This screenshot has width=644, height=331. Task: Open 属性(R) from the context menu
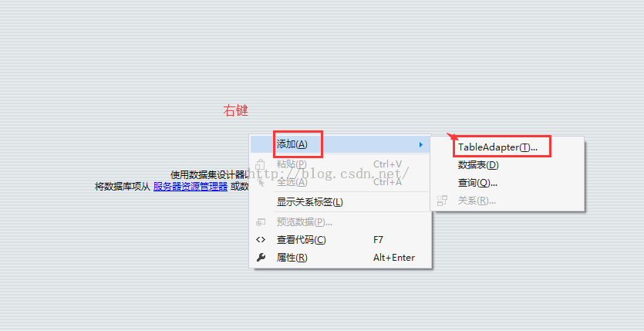point(340,258)
